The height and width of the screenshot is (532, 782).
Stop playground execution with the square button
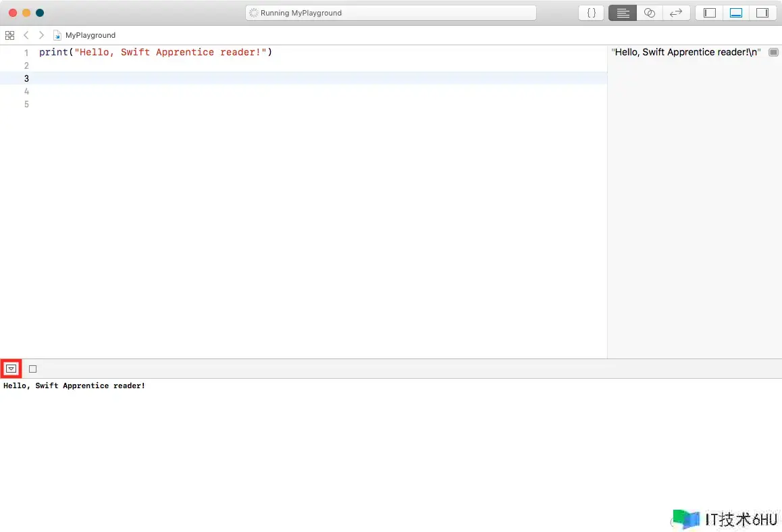point(32,369)
